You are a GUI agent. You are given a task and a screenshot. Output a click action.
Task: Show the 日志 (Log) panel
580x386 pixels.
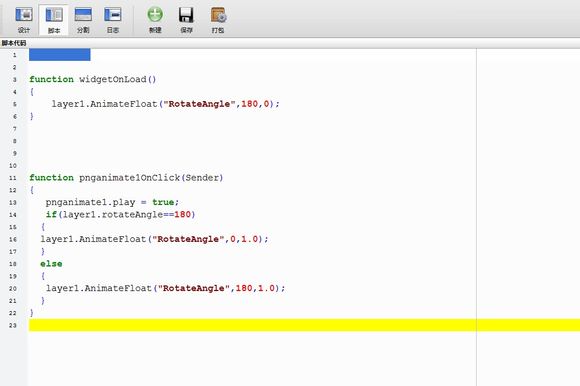coord(113,20)
